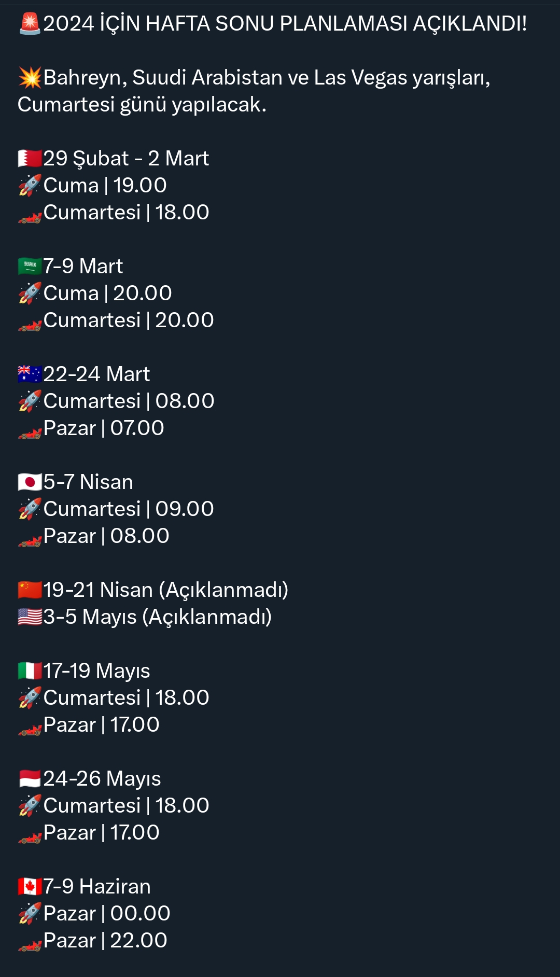Click the rocket emoji next to Cuma 19.00

30,186
